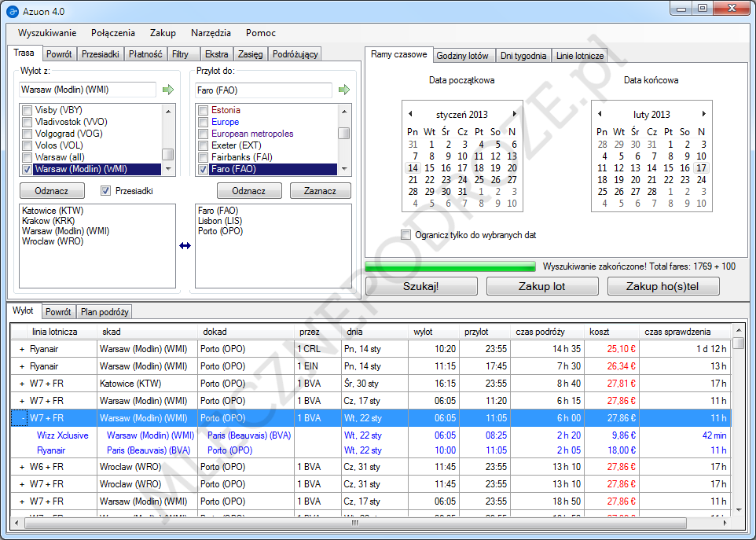Image resolution: width=756 pixels, height=540 pixels.
Task: Go to next month in styczeń 2013 calendar
Action: click(x=515, y=115)
